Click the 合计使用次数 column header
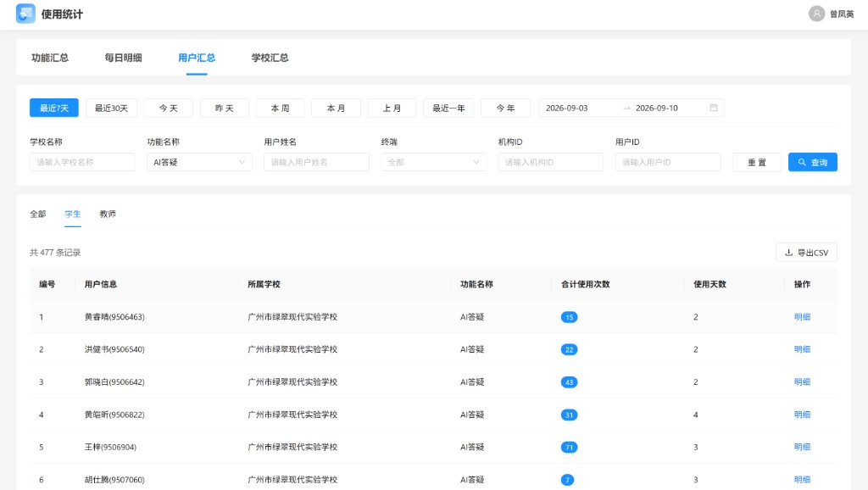Viewport: 868px width, 490px height. 586,285
